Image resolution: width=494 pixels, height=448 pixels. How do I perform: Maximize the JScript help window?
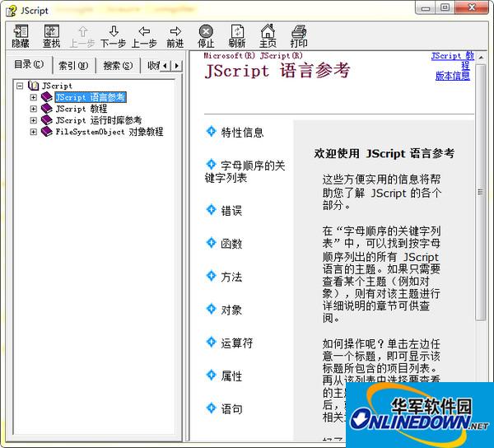pos(445,8)
